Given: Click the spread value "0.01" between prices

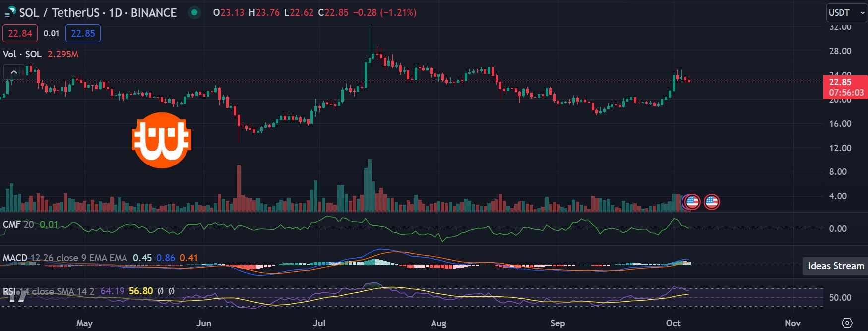Looking at the screenshot, I should coord(51,33).
